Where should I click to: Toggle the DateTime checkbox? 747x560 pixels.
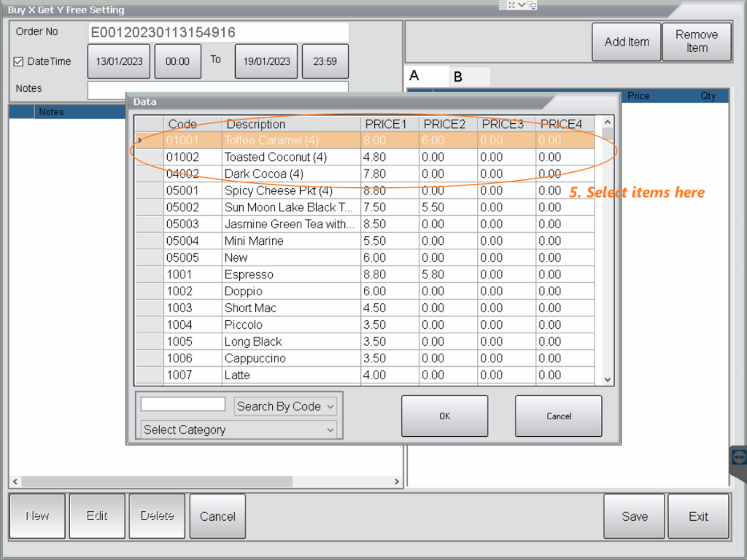(19, 62)
